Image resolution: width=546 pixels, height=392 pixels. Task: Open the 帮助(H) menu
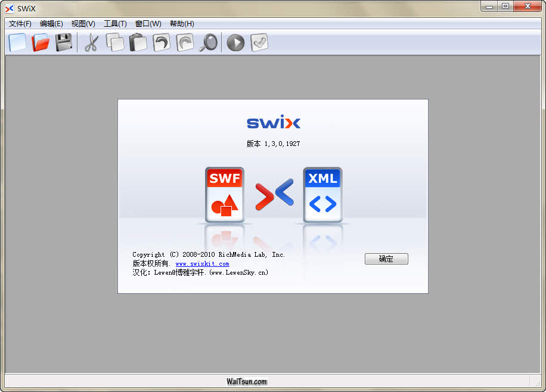click(182, 24)
